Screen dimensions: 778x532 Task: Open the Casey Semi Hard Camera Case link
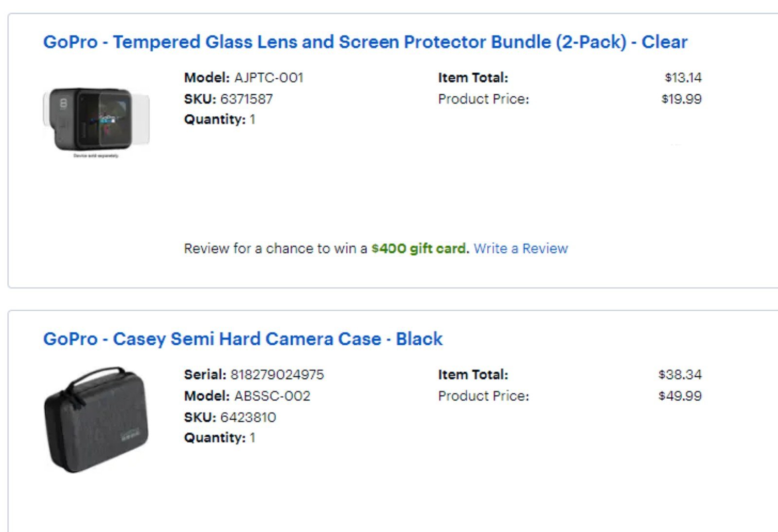point(243,339)
